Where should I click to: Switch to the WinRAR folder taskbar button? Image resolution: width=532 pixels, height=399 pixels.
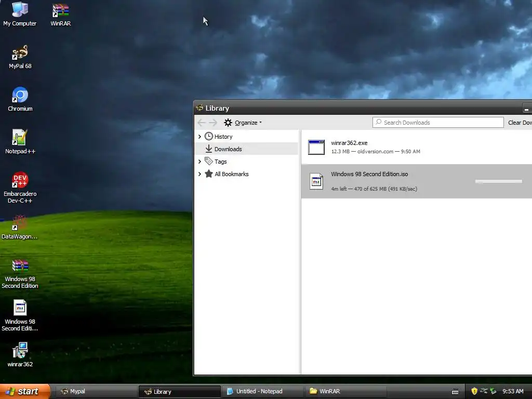point(345,392)
